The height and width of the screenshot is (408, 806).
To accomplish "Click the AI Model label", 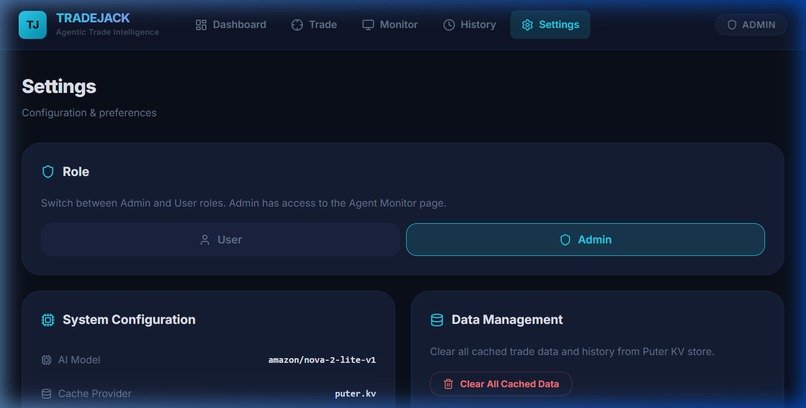I will [x=79, y=360].
